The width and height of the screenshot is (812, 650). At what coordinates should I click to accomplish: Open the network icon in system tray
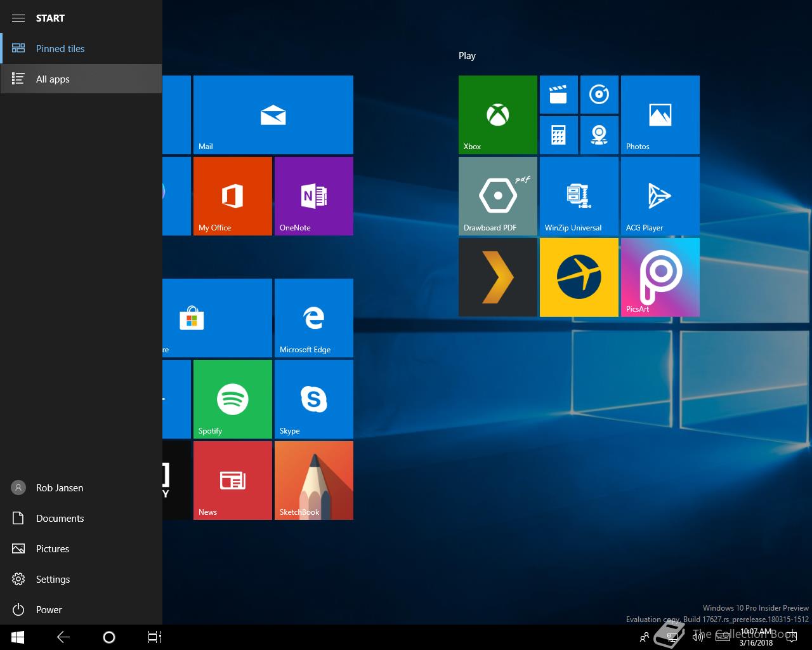671,637
